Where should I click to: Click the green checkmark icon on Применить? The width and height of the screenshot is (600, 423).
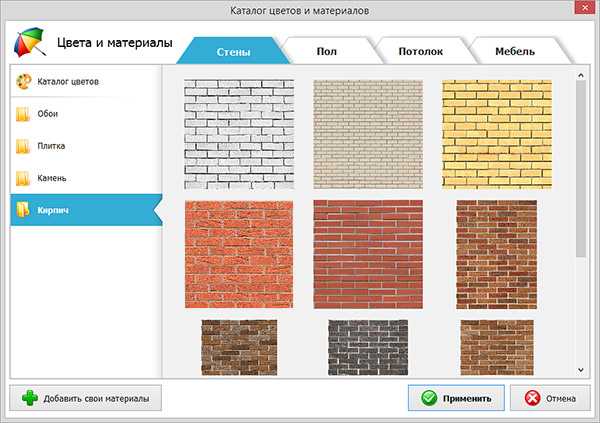point(428,398)
